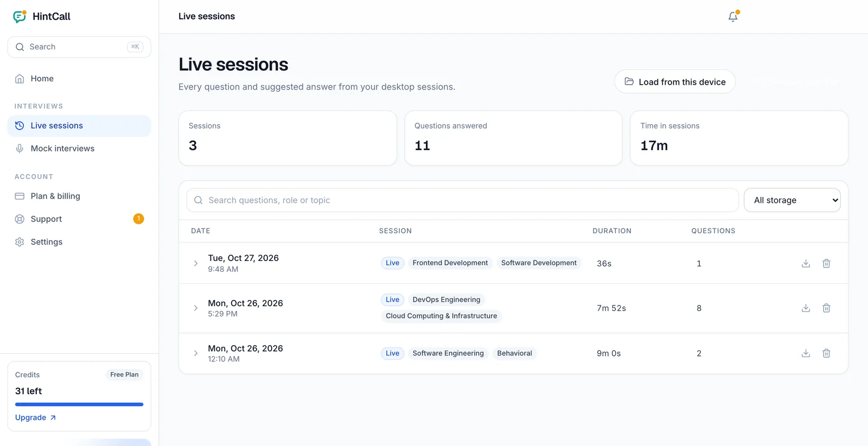
Task: Click the Questions answered card
Action: 513,138
